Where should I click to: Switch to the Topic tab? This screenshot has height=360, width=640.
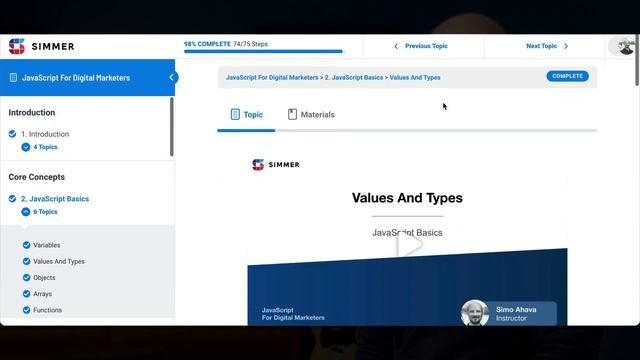247,115
